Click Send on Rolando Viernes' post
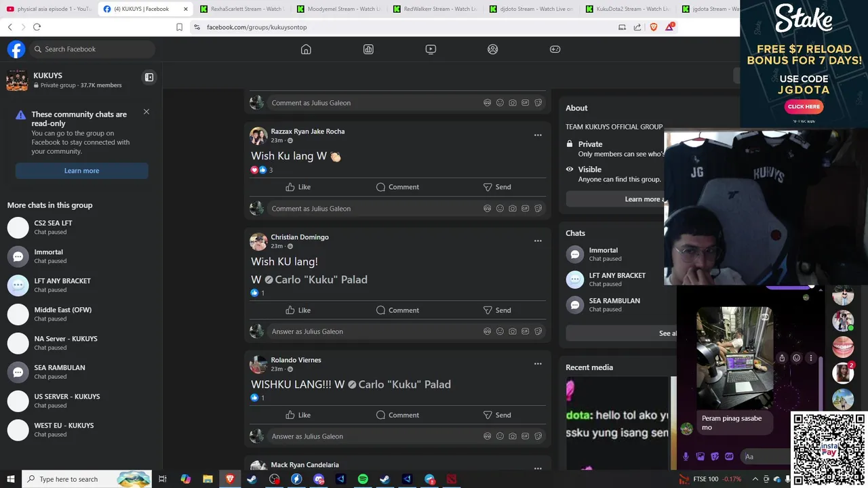 click(497, 415)
